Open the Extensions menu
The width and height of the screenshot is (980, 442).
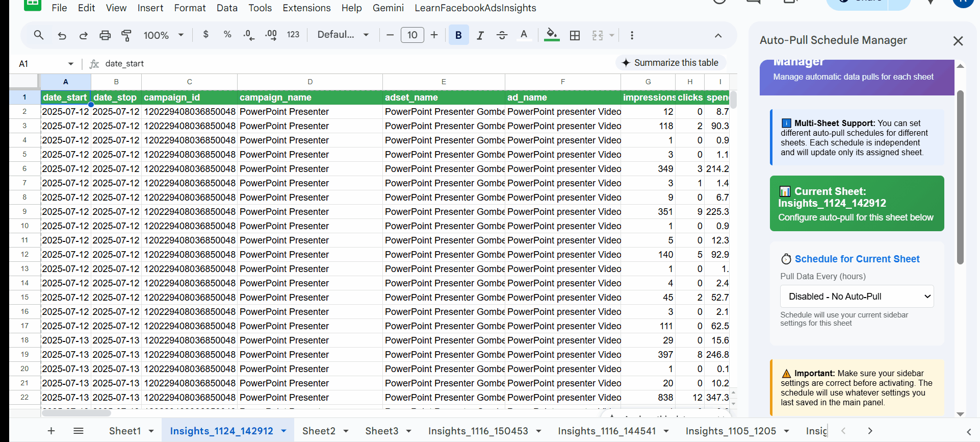click(x=306, y=8)
